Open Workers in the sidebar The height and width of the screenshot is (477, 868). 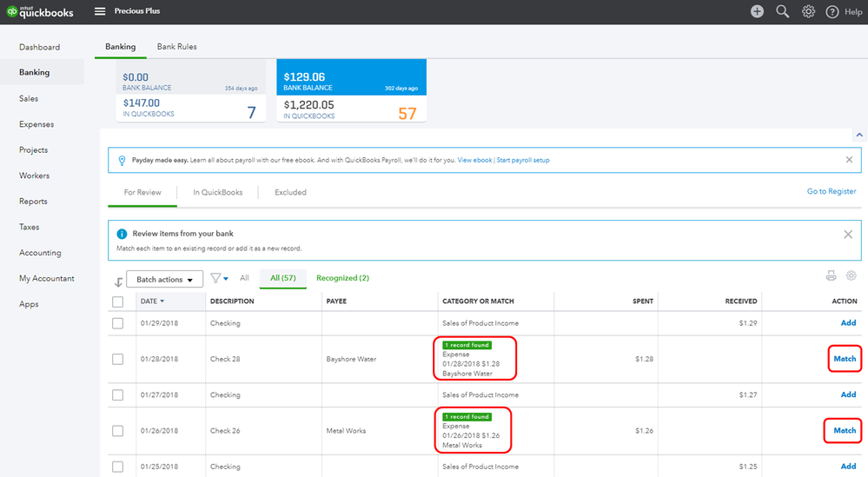(x=35, y=176)
